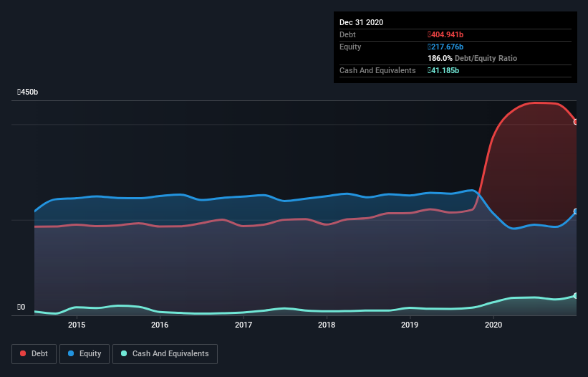Image resolution: width=588 pixels, height=377 pixels.
Task: Click the 186.0% Debt/Equity Ratio text
Action: [473, 58]
